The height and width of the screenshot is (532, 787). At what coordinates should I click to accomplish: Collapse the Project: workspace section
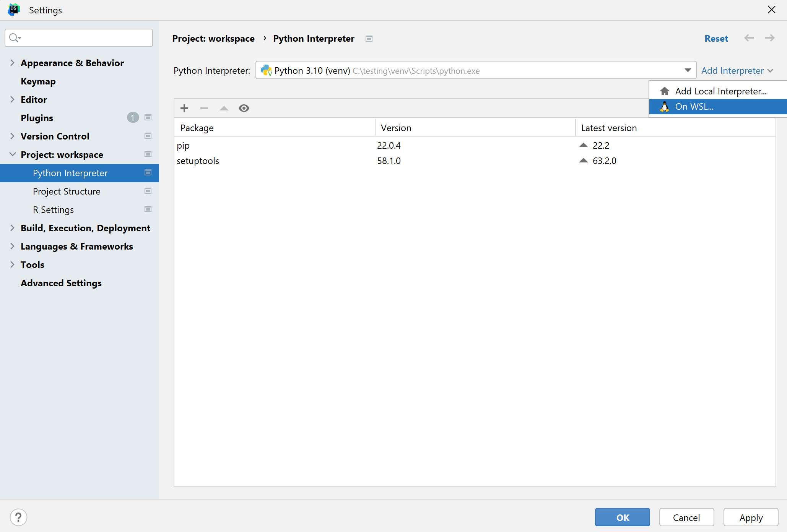tap(13, 154)
